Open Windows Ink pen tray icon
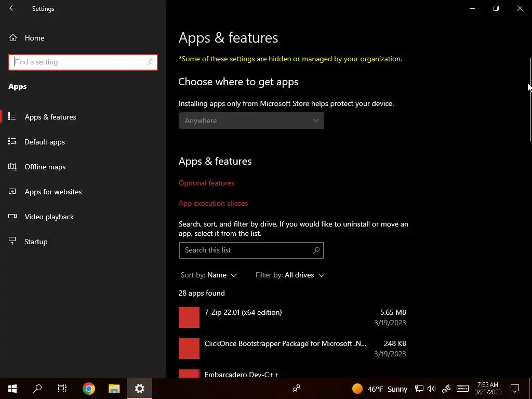The width and height of the screenshot is (532, 399). pos(446,389)
